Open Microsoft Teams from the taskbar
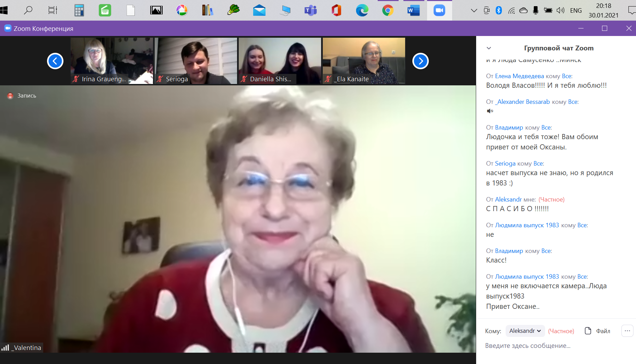The image size is (636, 364). [x=310, y=11]
